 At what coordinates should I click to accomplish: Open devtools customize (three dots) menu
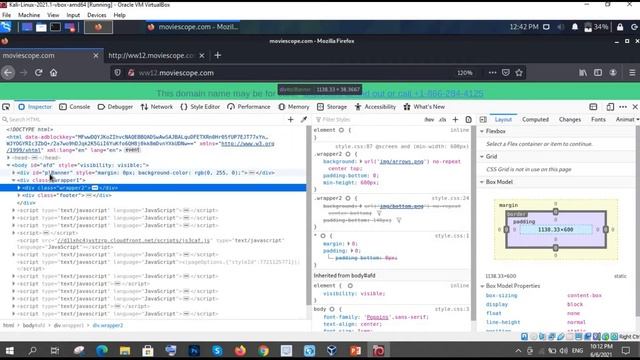(623, 107)
